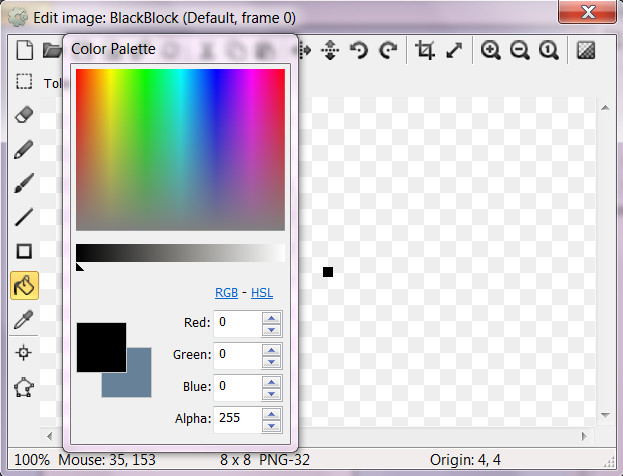Select the Eraser tool
The image size is (623, 476).
25,115
